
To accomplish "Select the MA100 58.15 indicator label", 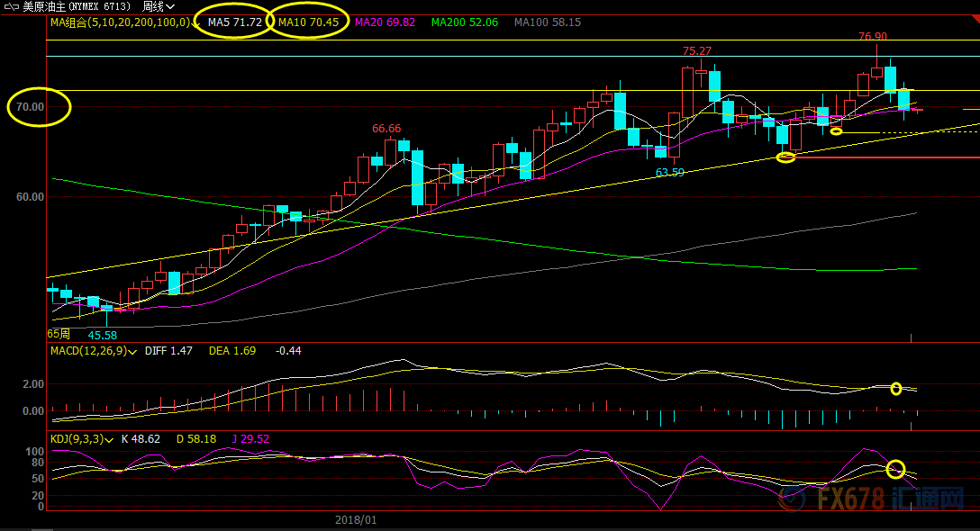I will pyautogui.click(x=547, y=22).
